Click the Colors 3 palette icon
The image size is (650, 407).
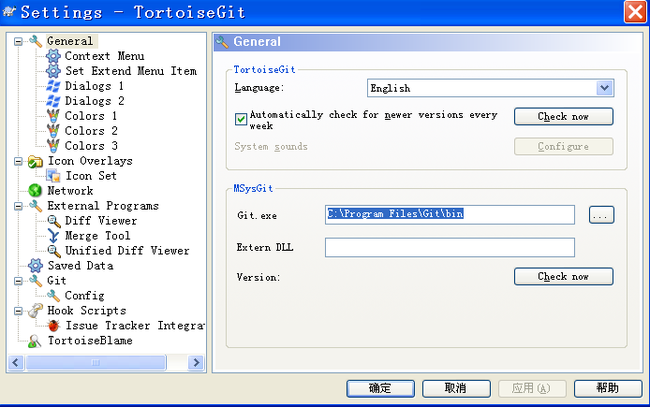53,146
